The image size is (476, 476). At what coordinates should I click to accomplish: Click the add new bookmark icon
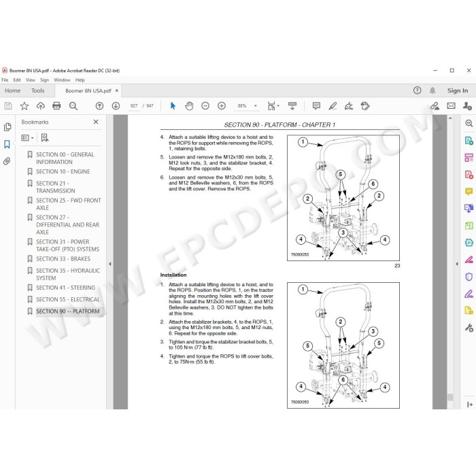tap(45, 138)
